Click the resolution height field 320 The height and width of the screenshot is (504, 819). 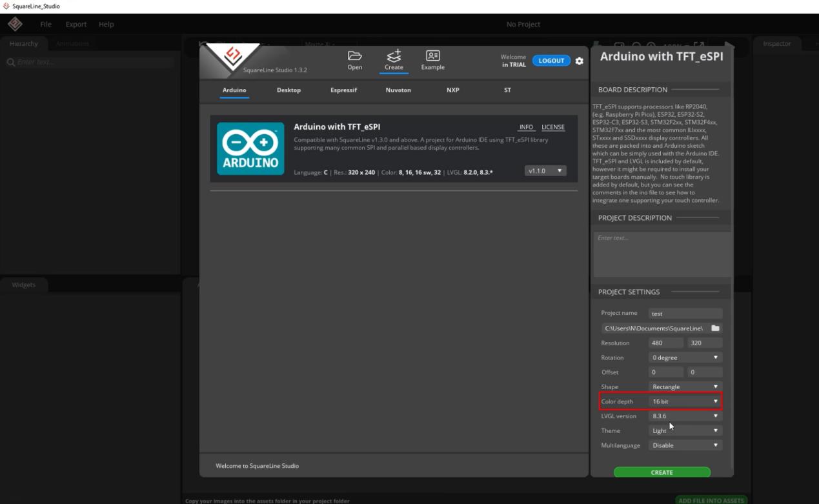click(x=705, y=343)
